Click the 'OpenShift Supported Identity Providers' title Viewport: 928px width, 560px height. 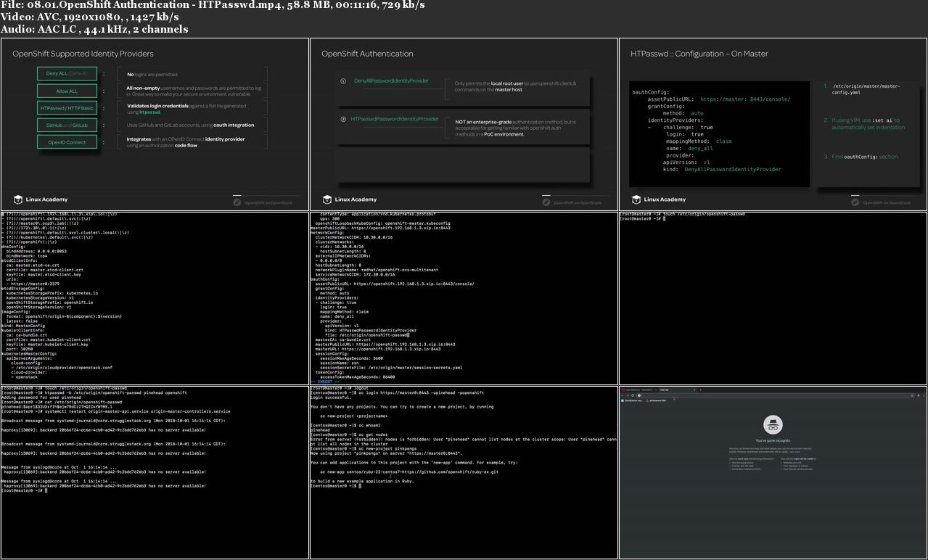point(83,54)
